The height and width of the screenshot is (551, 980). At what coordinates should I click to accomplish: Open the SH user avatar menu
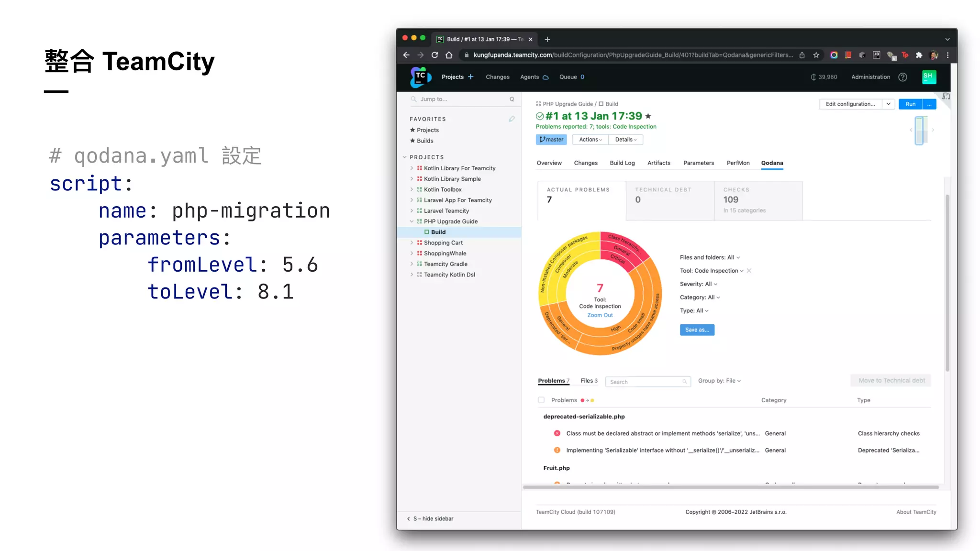coord(928,77)
